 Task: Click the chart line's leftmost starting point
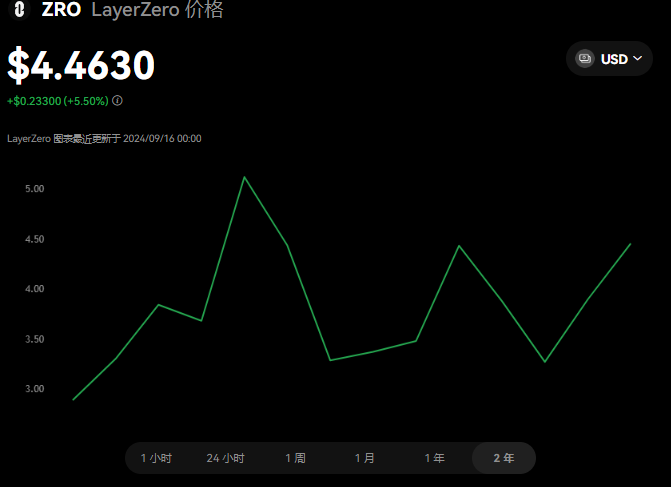click(x=74, y=399)
